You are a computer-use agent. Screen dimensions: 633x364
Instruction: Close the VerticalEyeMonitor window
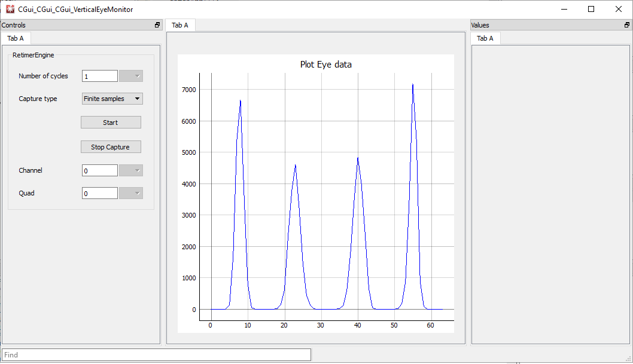pyautogui.click(x=619, y=9)
